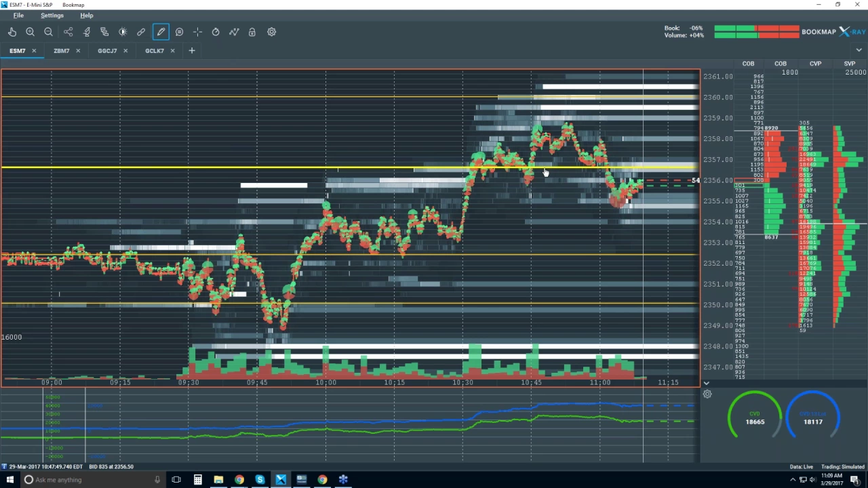This screenshot has width=868, height=488.
Task: Close the ESM7 tab
Action: (x=34, y=51)
